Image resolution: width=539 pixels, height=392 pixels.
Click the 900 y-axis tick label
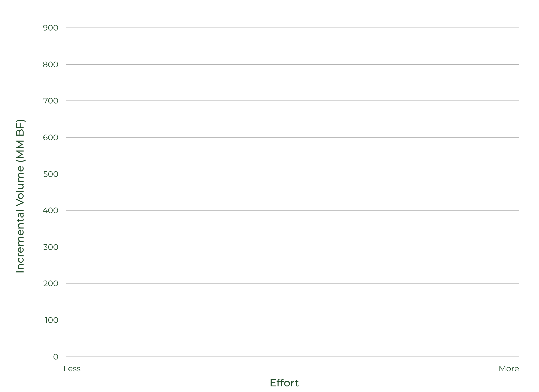coord(50,28)
